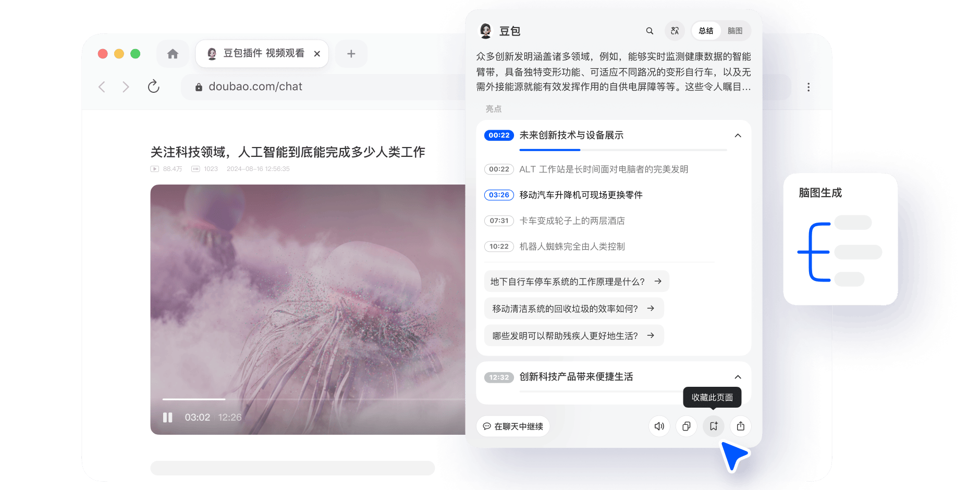
Task: Click the read aloud speaker icon
Action: point(659,426)
